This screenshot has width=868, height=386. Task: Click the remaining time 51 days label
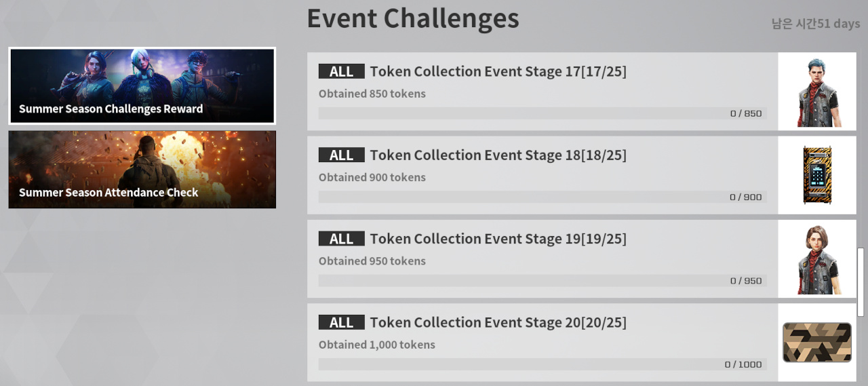(816, 24)
